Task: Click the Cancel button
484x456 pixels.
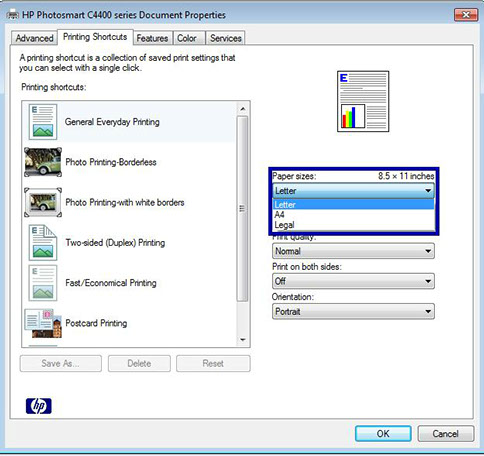Action: pos(445,433)
